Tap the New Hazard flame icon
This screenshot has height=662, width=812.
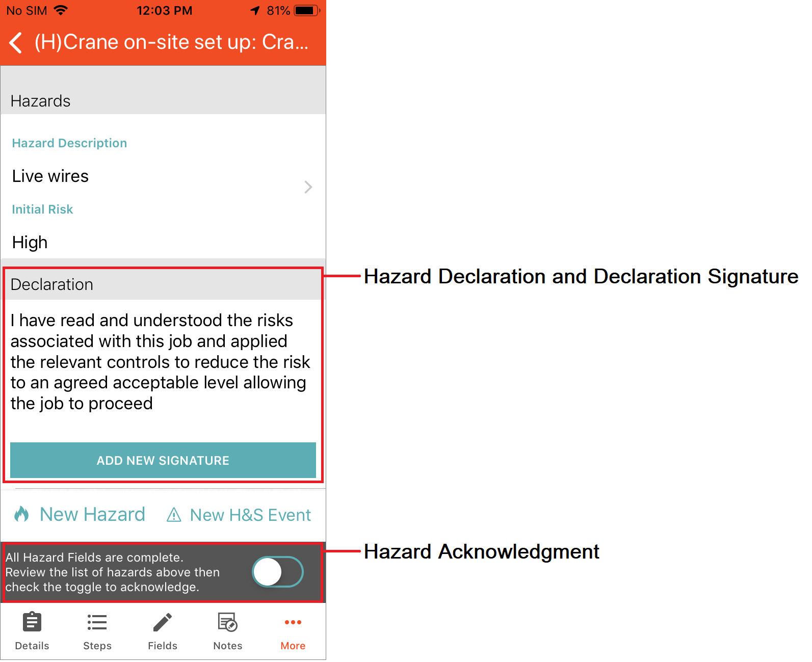pyautogui.click(x=21, y=514)
